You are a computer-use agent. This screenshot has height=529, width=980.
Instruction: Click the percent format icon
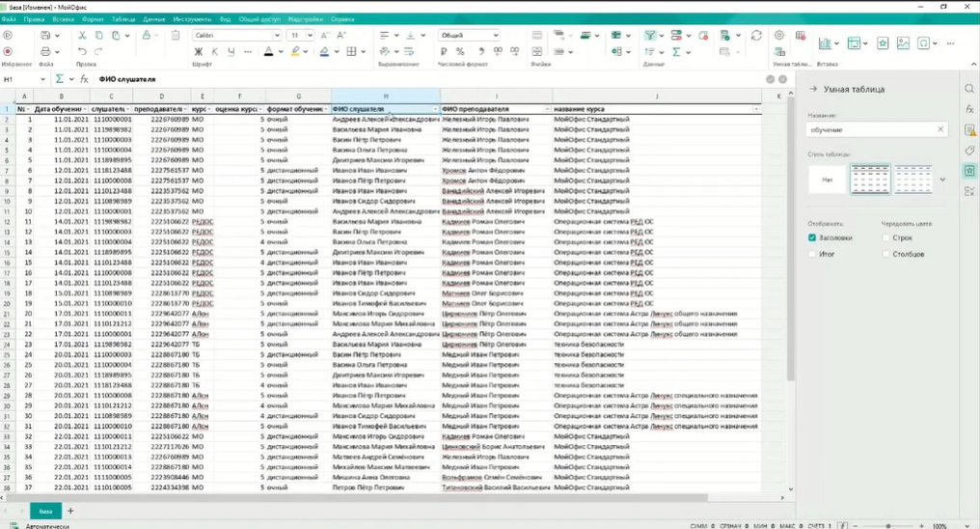click(x=461, y=52)
